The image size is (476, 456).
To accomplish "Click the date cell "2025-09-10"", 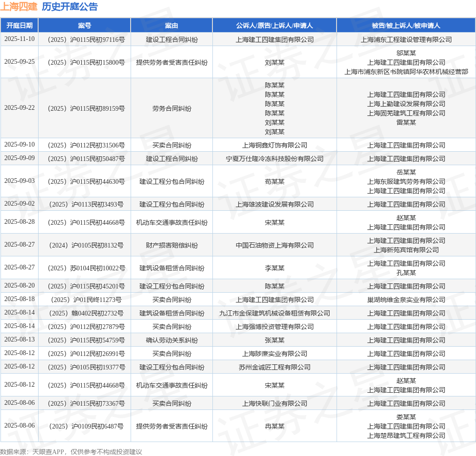I will 20,145.
